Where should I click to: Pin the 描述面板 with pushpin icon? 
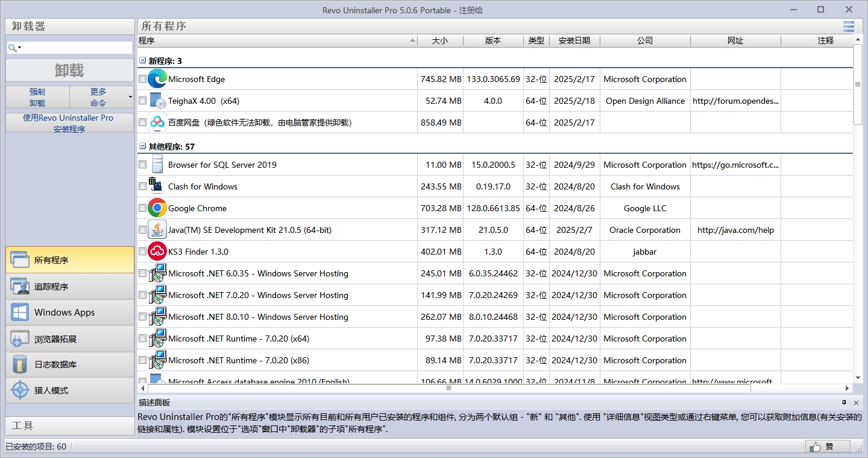[x=844, y=402]
